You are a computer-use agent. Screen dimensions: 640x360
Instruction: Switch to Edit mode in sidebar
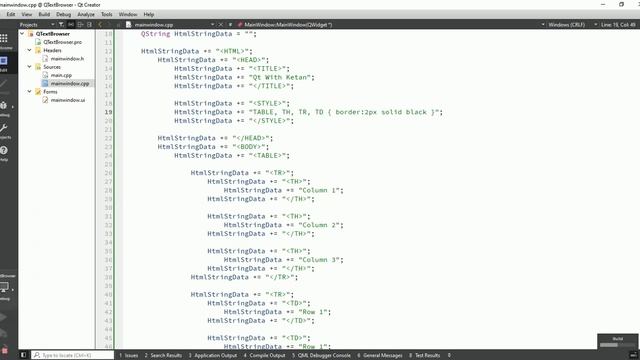click(x=4, y=61)
